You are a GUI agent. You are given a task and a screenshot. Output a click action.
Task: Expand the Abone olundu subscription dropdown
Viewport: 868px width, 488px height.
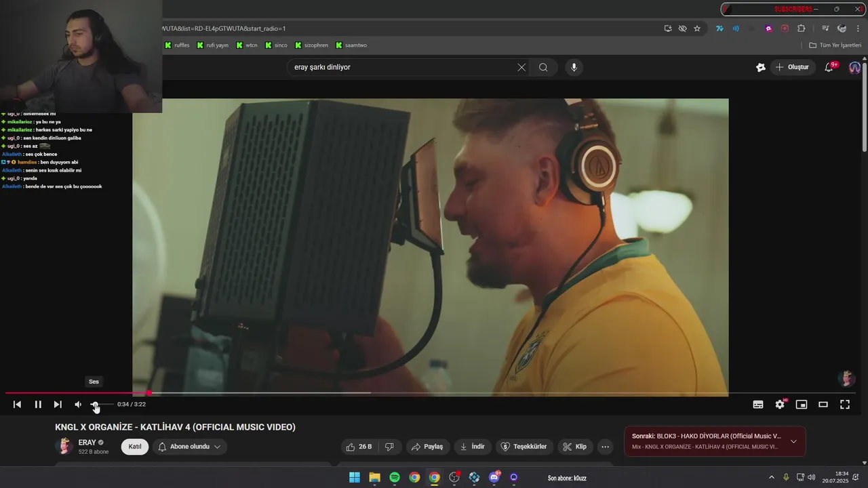point(189,447)
